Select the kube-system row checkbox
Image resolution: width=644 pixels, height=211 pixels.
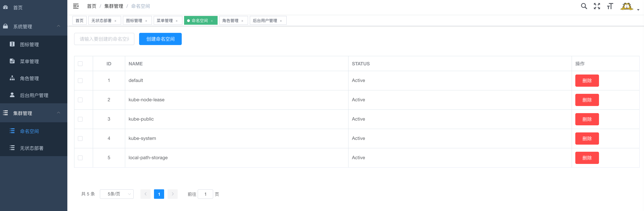click(x=80, y=138)
